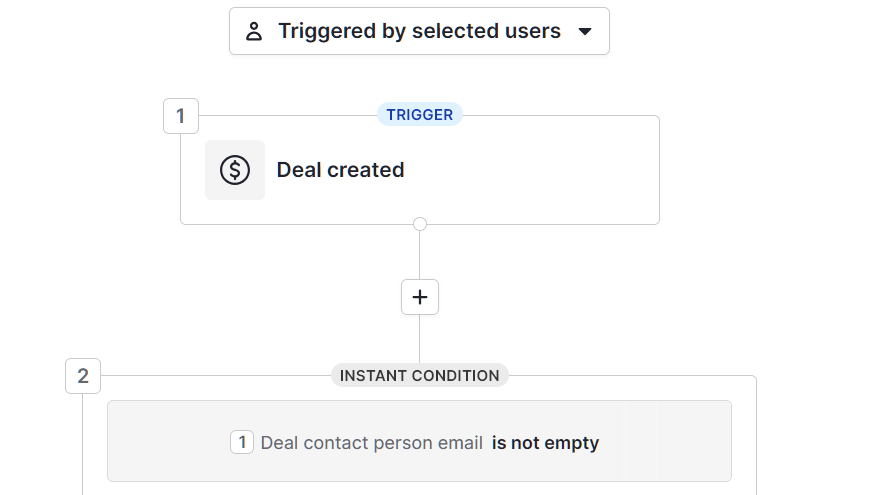Click the INSTANT CONDITION label pill

[x=420, y=375]
